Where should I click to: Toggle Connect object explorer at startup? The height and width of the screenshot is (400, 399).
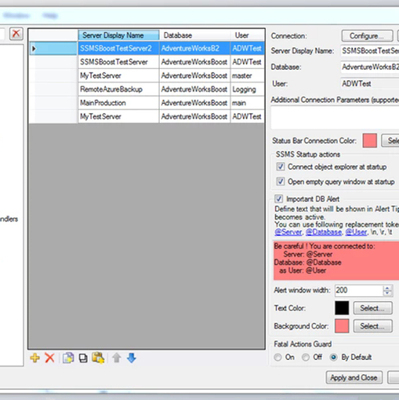[281, 166]
